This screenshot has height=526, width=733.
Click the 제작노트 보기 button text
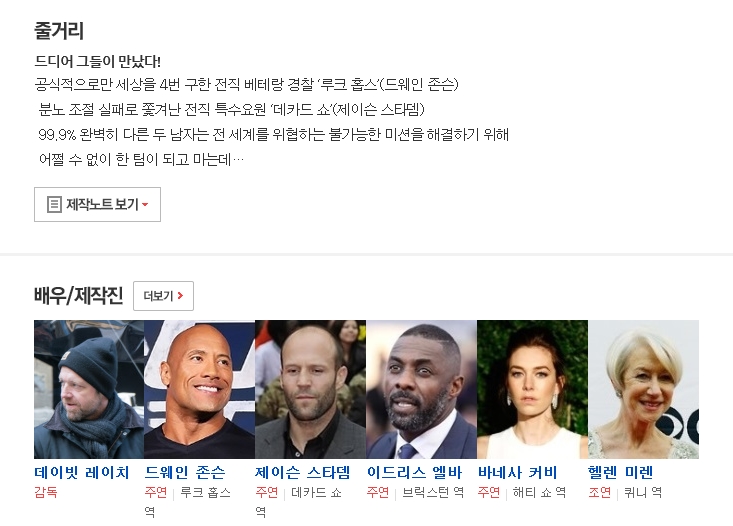tap(102, 204)
